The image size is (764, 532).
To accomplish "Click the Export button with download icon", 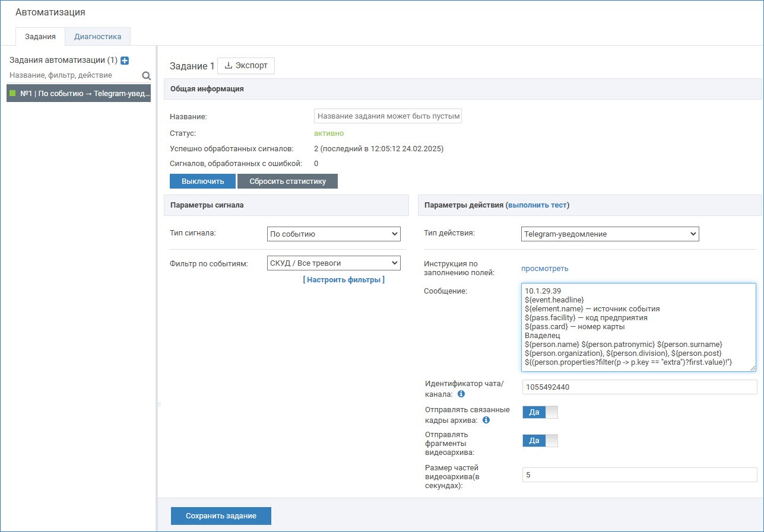I will (246, 66).
